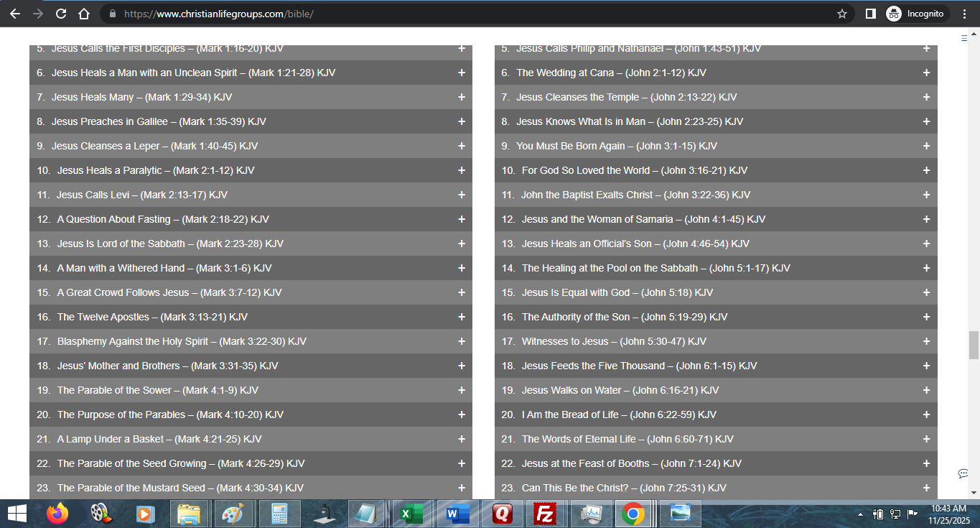The image size is (980, 528).
Task: Click the browser home icon
Action: pos(84,14)
